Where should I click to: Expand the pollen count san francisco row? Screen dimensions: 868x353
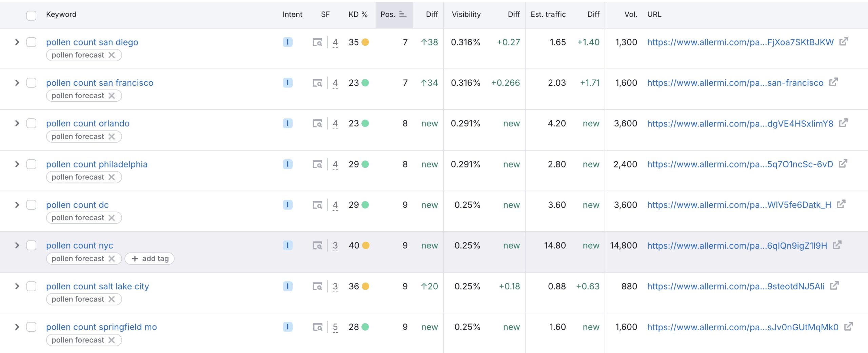pos(17,83)
